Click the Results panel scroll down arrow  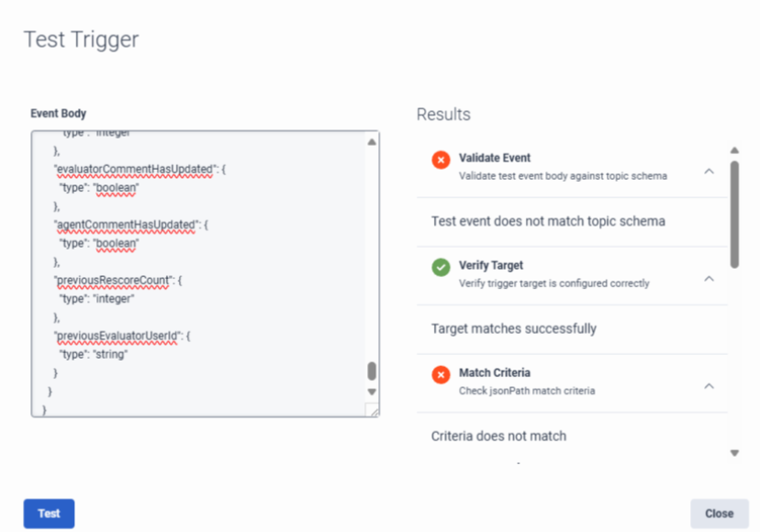734,452
